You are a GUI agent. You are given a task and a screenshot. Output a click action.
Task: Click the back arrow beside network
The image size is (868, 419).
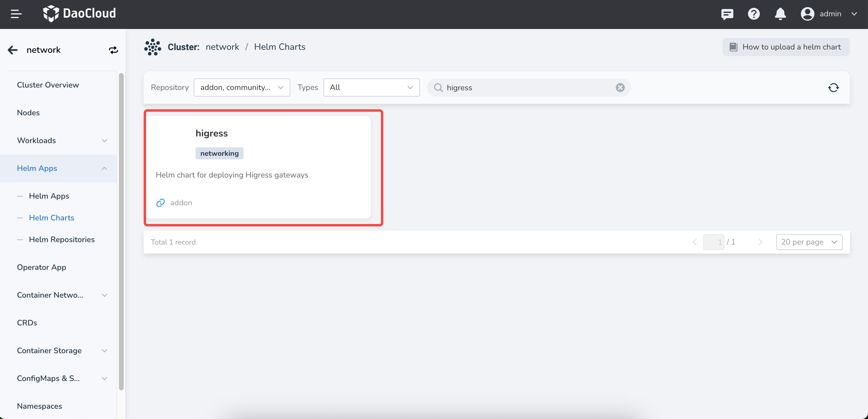13,50
